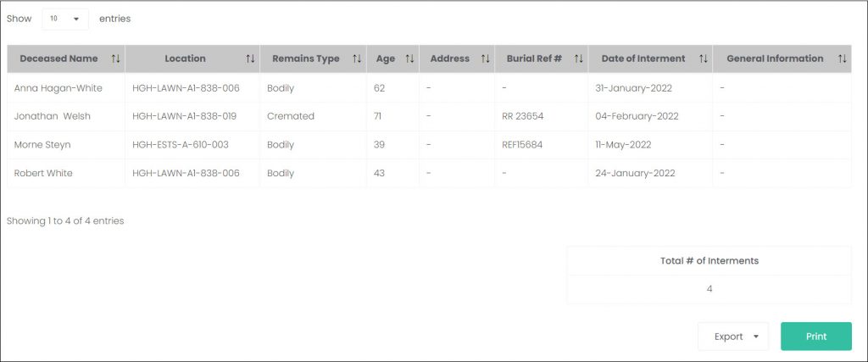Open the Show entries count dropdown
Screen dimensions: 868x362
pos(65,19)
